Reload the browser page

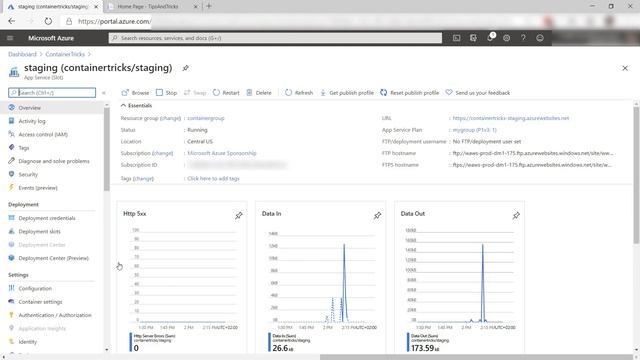[48, 21]
